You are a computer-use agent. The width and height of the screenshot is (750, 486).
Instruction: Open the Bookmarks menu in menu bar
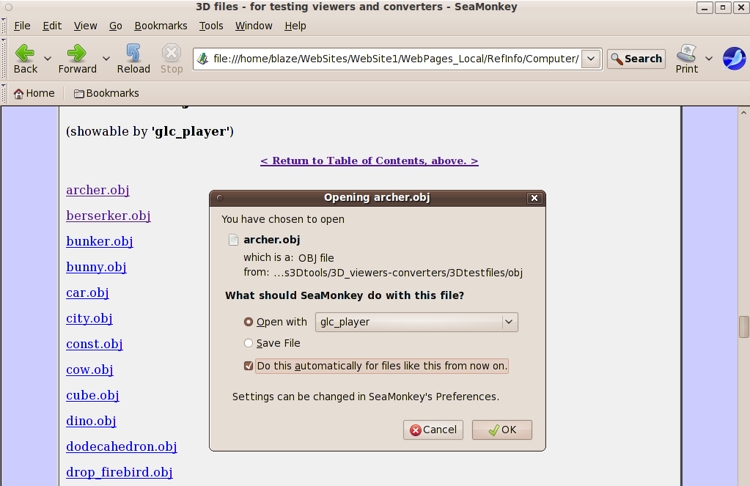pyautogui.click(x=160, y=26)
